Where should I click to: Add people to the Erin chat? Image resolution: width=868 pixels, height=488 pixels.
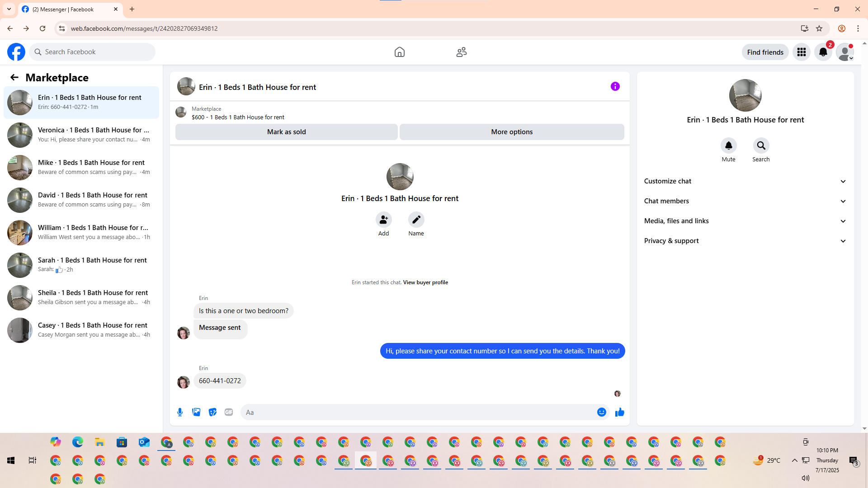(384, 220)
